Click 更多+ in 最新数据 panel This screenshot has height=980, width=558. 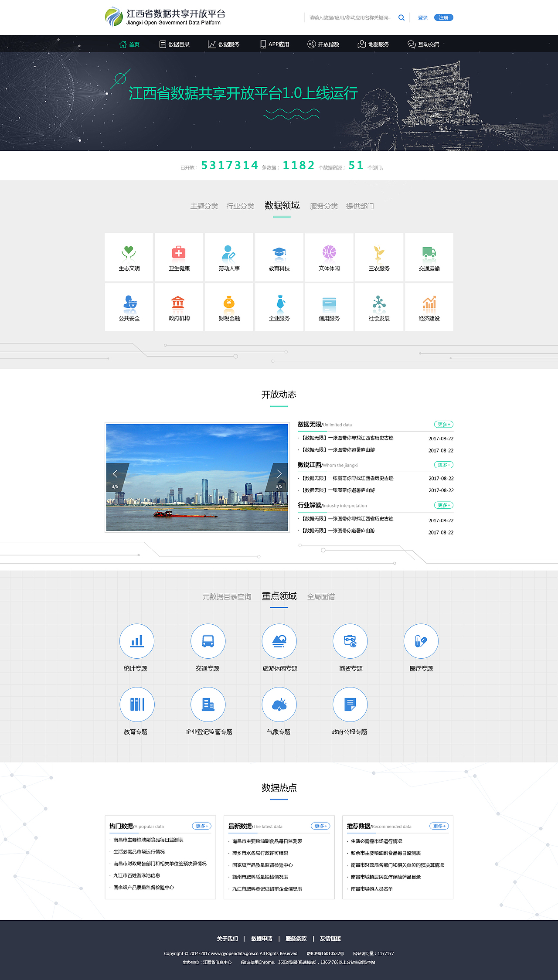pyautogui.click(x=320, y=826)
